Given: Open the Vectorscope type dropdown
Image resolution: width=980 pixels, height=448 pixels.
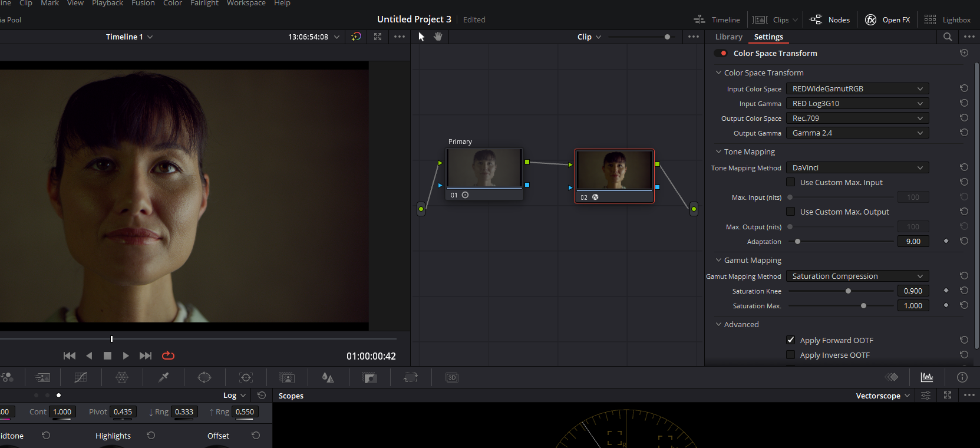Looking at the screenshot, I should tap(883, 396).
